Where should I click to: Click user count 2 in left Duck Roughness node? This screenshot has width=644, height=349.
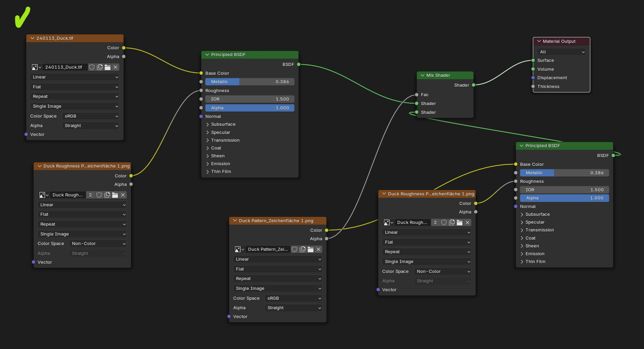point(90,195)
